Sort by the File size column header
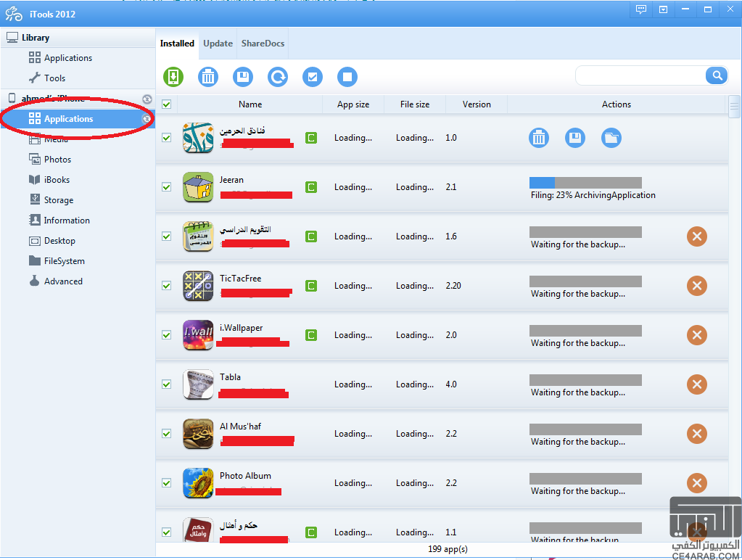The height and width of the screenshot is (560, 742). point(415,104)
